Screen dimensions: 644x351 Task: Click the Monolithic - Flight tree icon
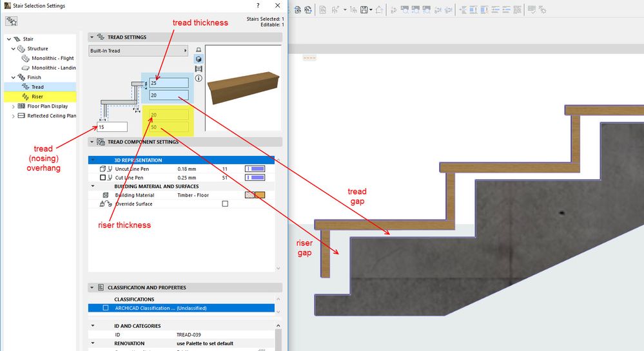[x=26, y=59]
